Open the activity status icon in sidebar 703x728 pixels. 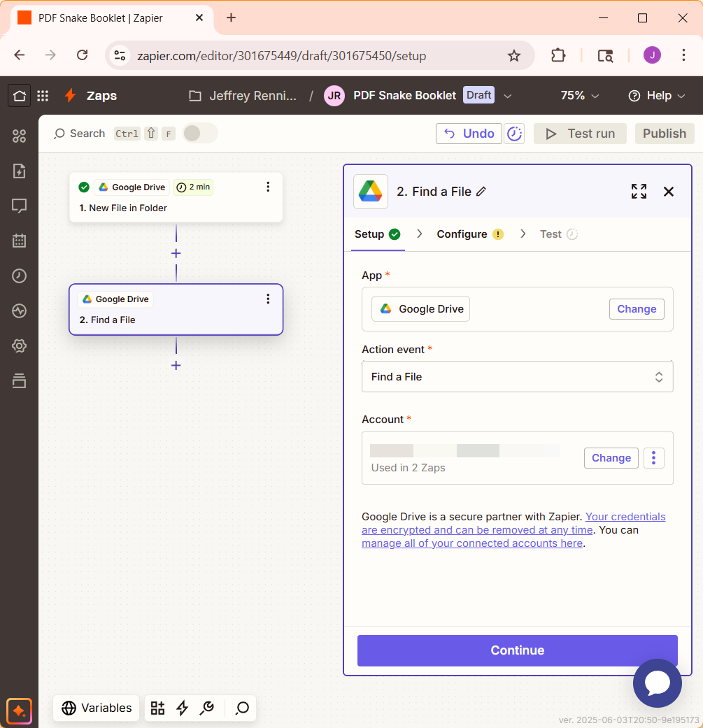click(19, 311)
